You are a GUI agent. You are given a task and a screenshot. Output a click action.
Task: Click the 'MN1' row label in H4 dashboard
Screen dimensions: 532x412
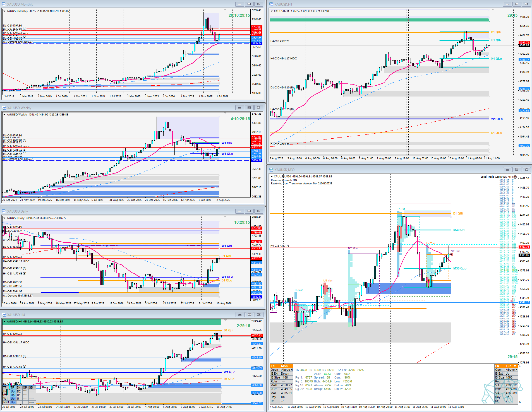tap(6, 402)
